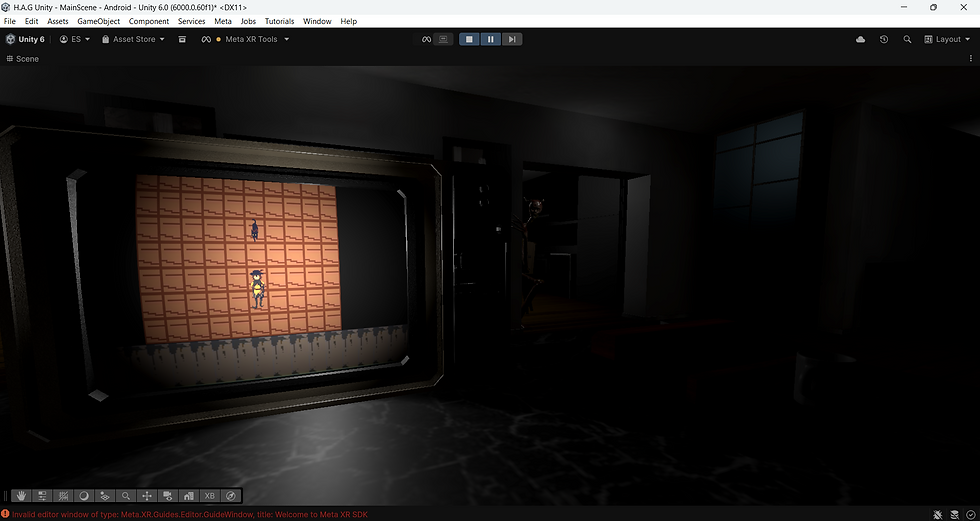This screenshot has width=980, height=521.
Task: Click the overlay toolbar drag handle
Action: [x=7, y=495]
